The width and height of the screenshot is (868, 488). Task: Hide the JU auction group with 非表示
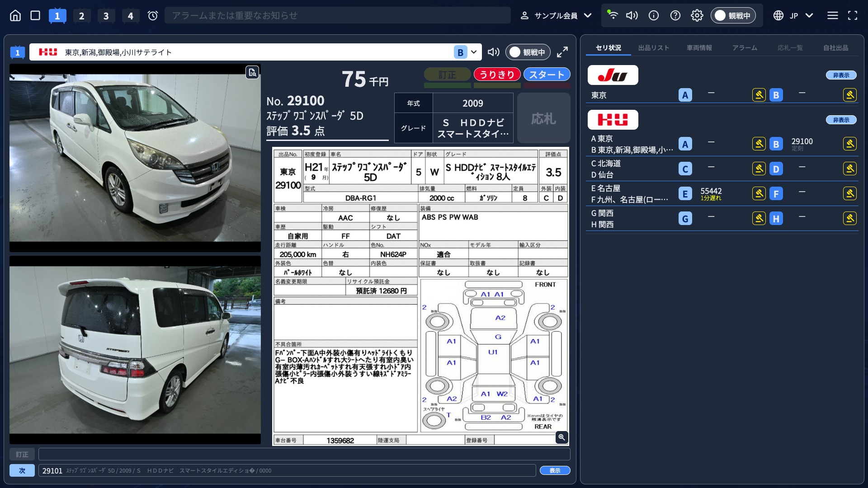click(841, 75)
